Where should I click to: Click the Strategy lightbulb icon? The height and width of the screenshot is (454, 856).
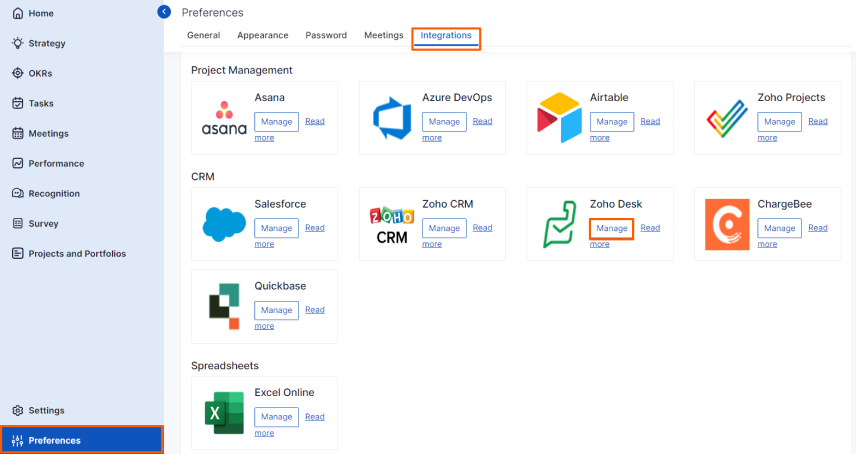click(x=17, y=43)
